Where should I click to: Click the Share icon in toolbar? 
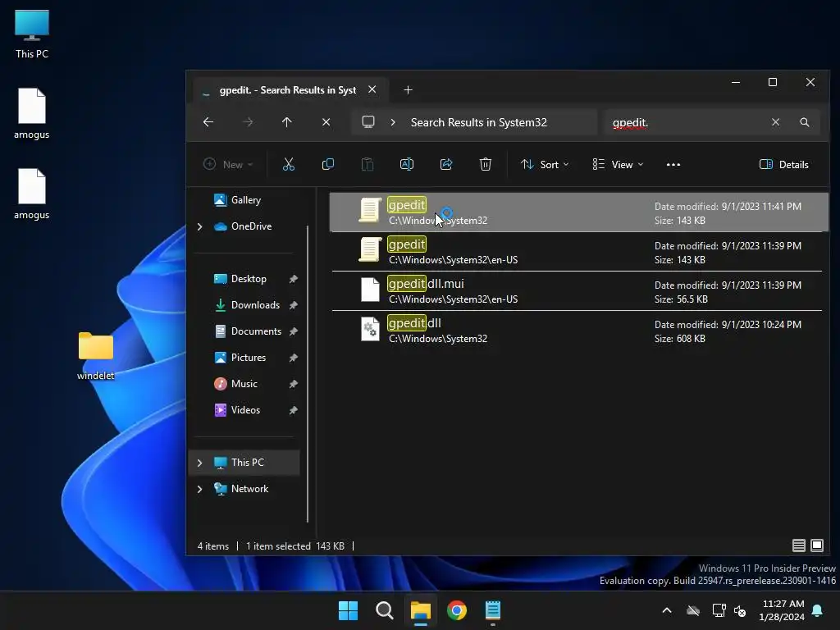pos(446,164)
